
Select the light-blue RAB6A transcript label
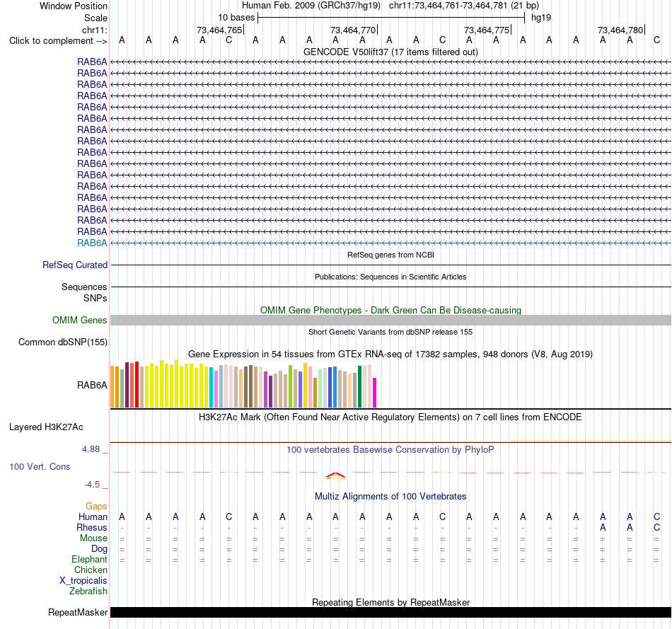coord(92,243)
